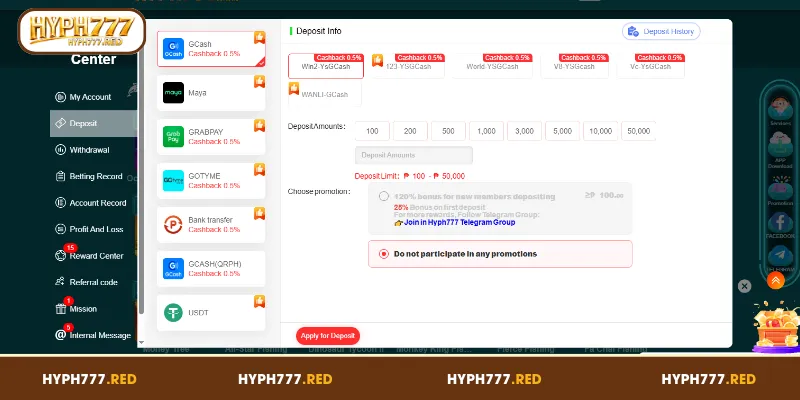Viewport: 800px width, 400px height.
Task: Click the GCASH(QRPH) logo icon
Action: tap(173, 268)
